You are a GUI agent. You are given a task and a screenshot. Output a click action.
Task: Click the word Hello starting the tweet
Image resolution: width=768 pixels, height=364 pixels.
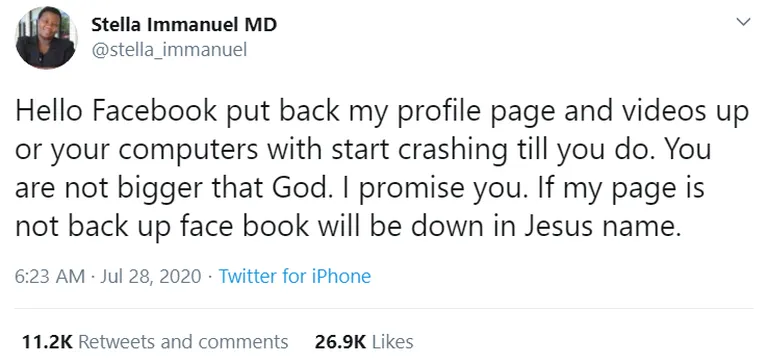tap(50, 112)
